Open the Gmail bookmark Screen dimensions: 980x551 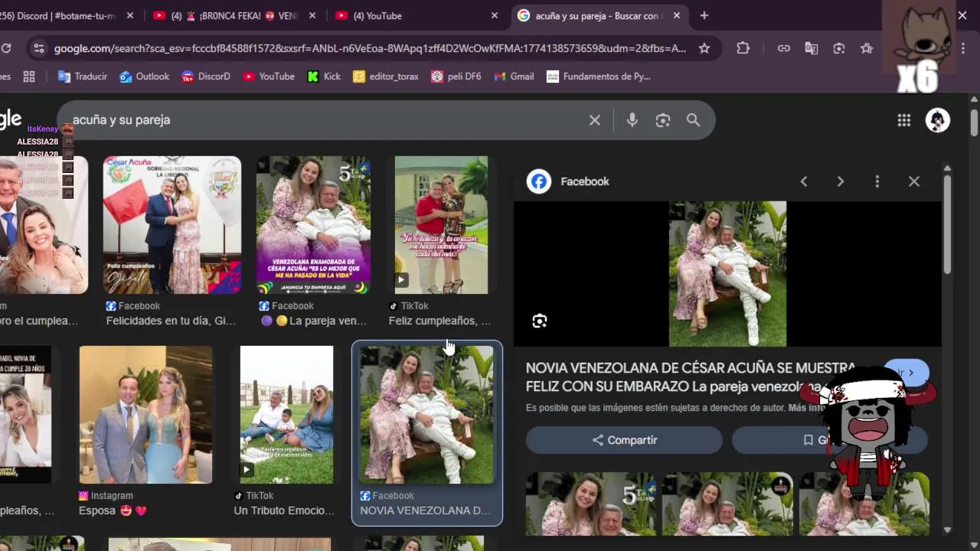(x=514, y=77)
